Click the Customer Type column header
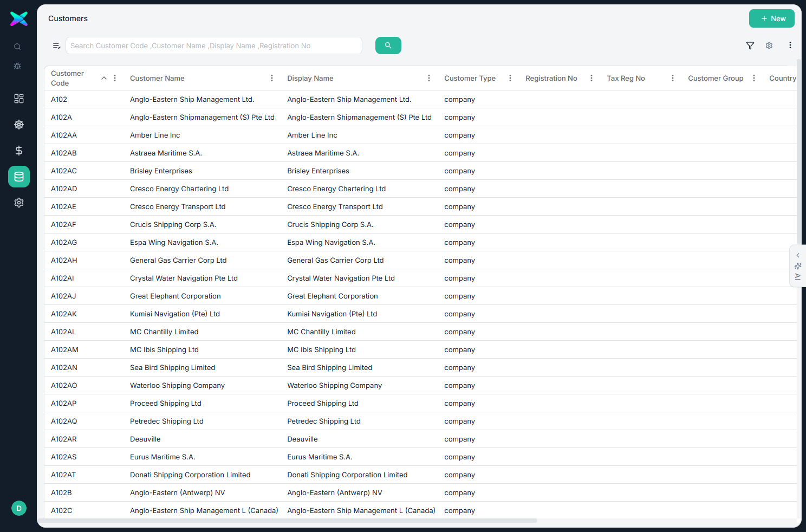Screen dimensions: 806x532 [470, 78]
